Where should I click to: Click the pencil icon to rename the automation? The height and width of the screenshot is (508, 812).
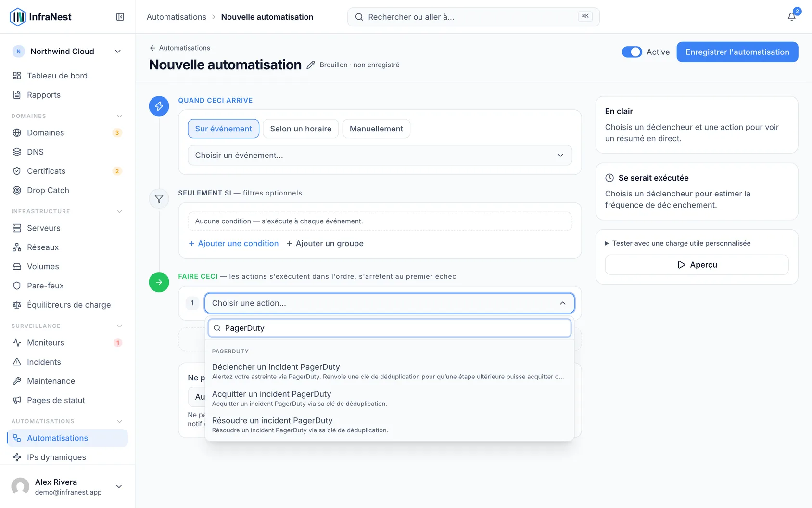pos(311,65)
